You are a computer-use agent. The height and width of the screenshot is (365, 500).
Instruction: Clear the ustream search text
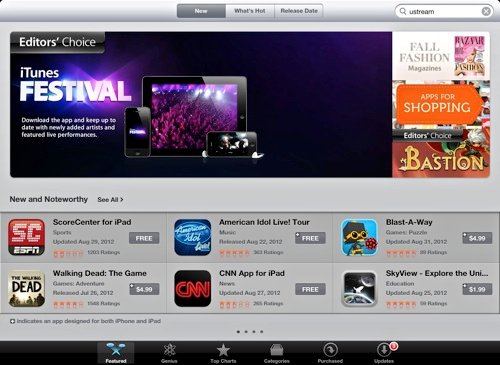click(486, 11)
